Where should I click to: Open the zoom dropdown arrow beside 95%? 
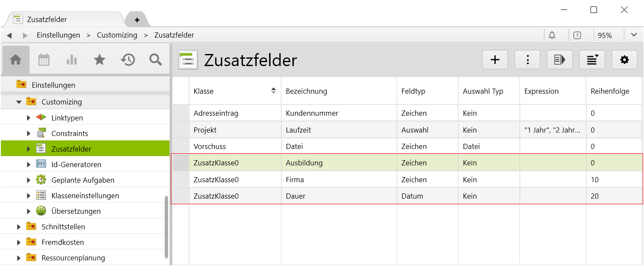(x=634, y=35)
